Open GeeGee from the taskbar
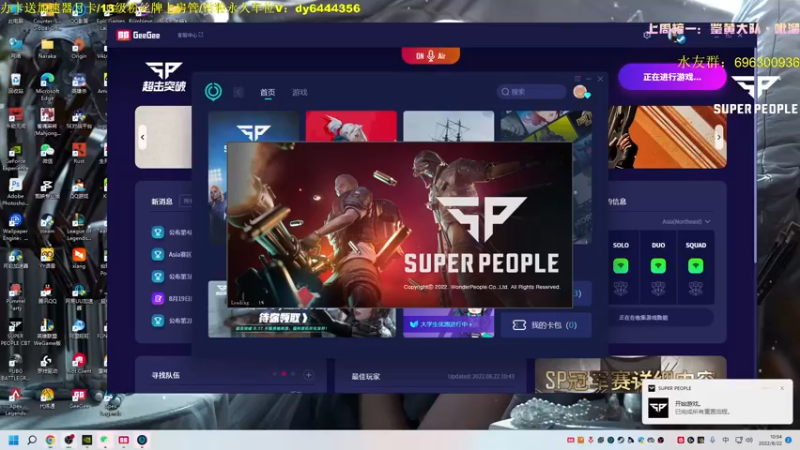 click(123, 440)
